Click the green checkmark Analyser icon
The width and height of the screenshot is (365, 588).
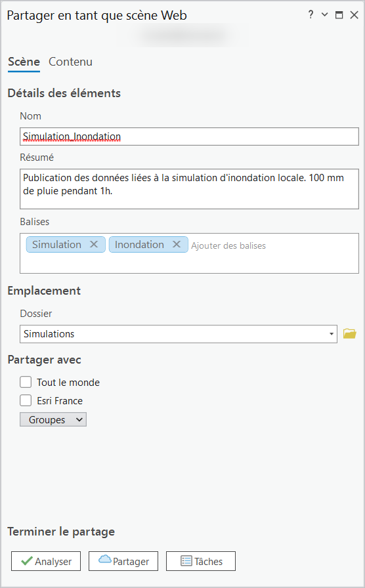coord(27,561)
